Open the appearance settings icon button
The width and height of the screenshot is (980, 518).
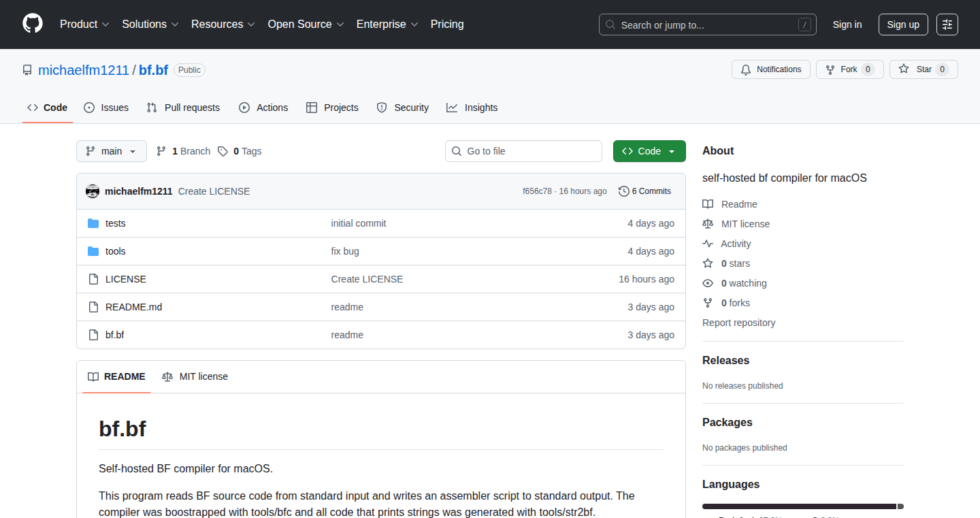click(947, 25)
